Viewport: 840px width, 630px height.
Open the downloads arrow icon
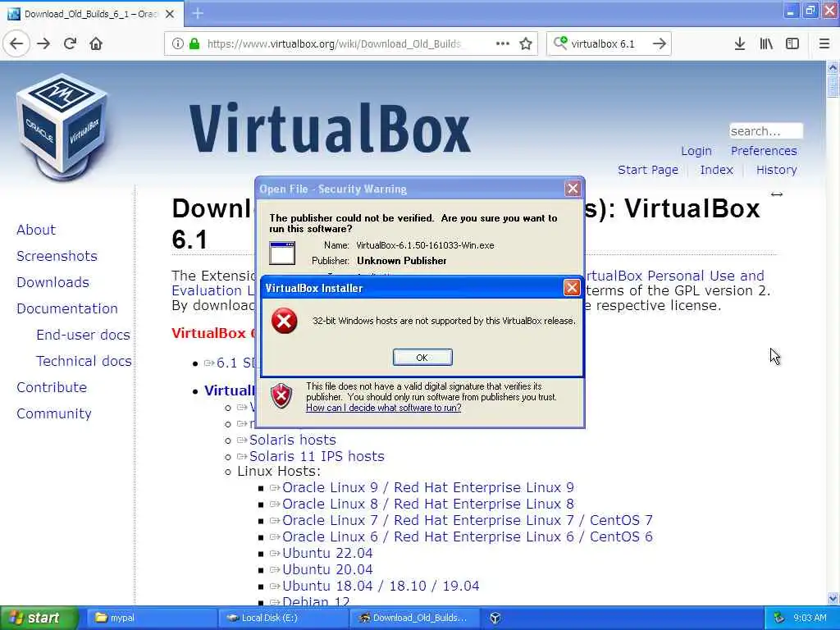[x=739, y=43]
